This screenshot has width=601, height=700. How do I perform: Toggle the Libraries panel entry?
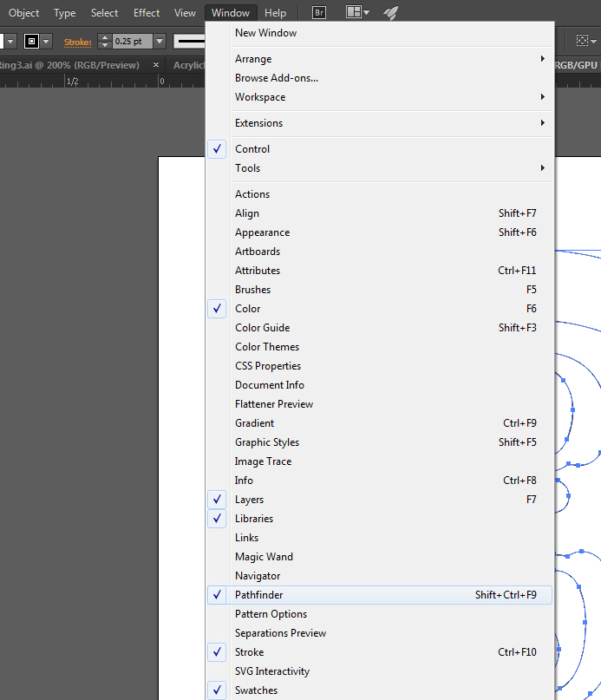(217, 519)
